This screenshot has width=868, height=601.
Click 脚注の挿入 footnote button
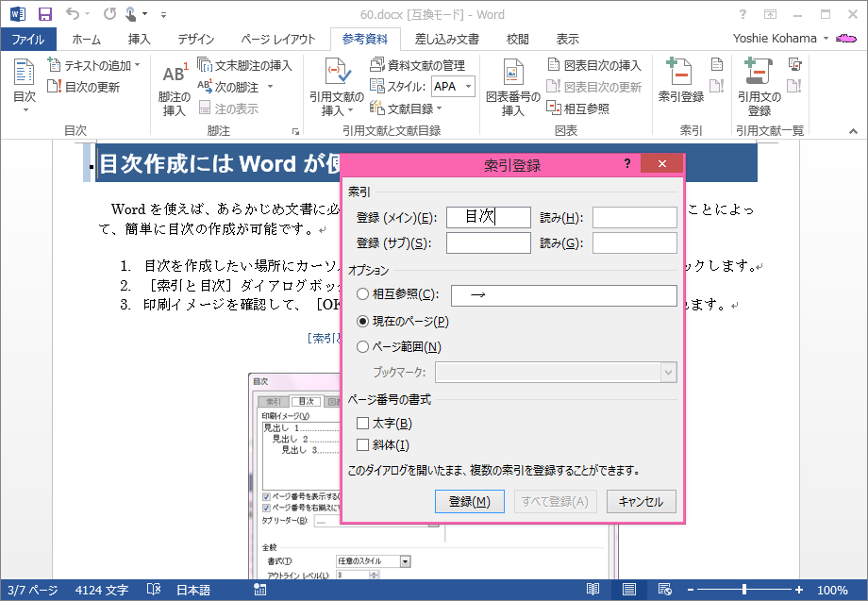click(x=174, y=89)
